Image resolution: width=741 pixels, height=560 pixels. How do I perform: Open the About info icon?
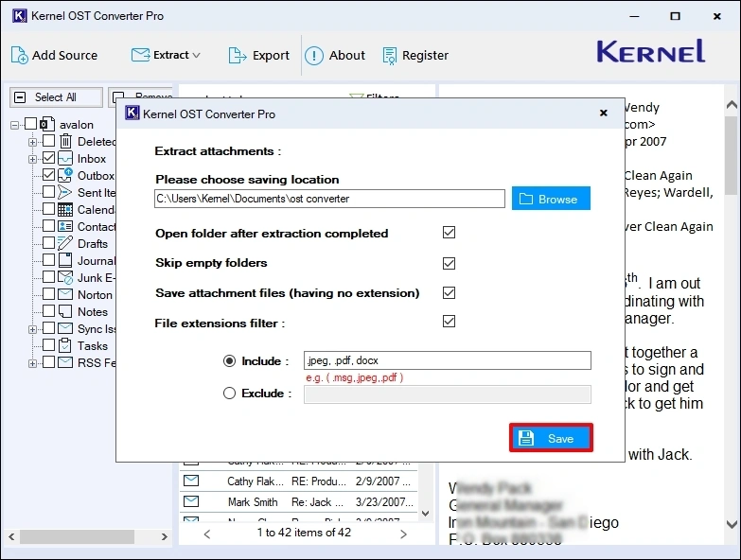[314, 56]
